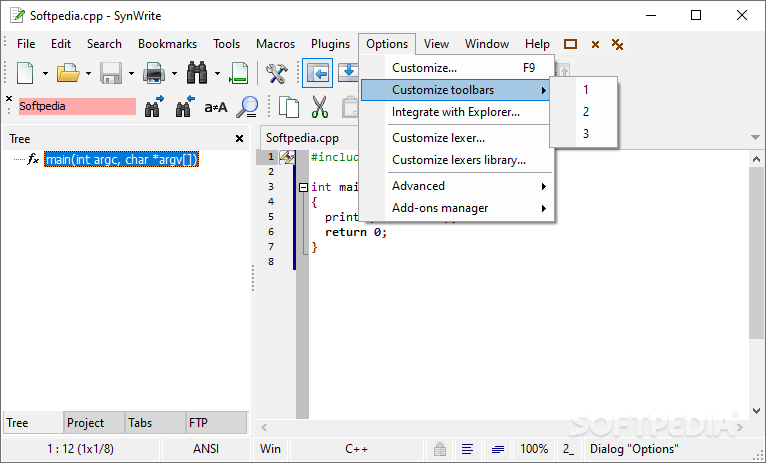Click the Find previous binoculars icon
This screenshot has height=463, width=766.
[185, 106]
